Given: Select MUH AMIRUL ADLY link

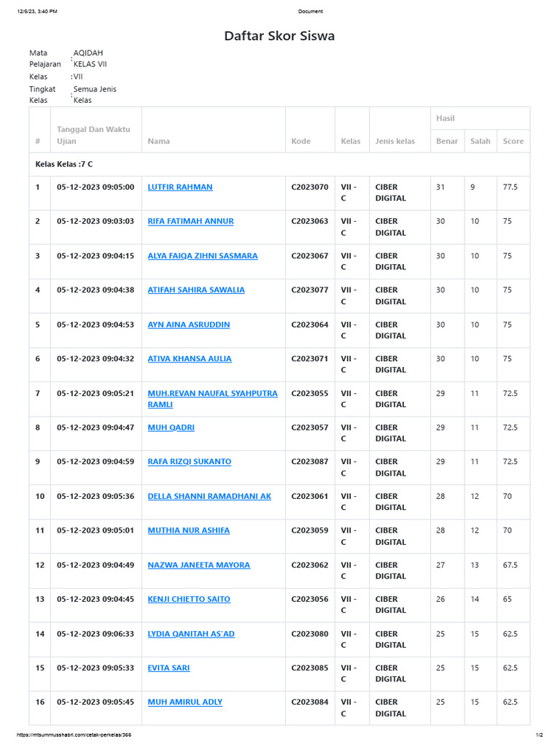Looking at the screenshot, I should [x=184, y=702].
